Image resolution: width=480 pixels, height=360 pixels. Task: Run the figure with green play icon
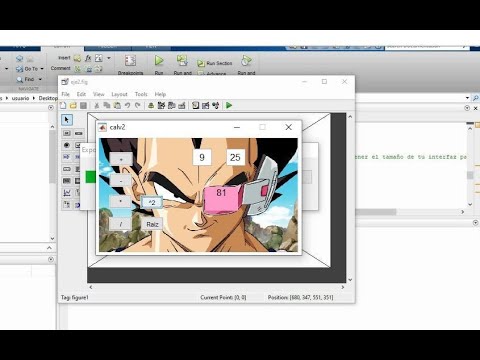(x=229, y=106)
